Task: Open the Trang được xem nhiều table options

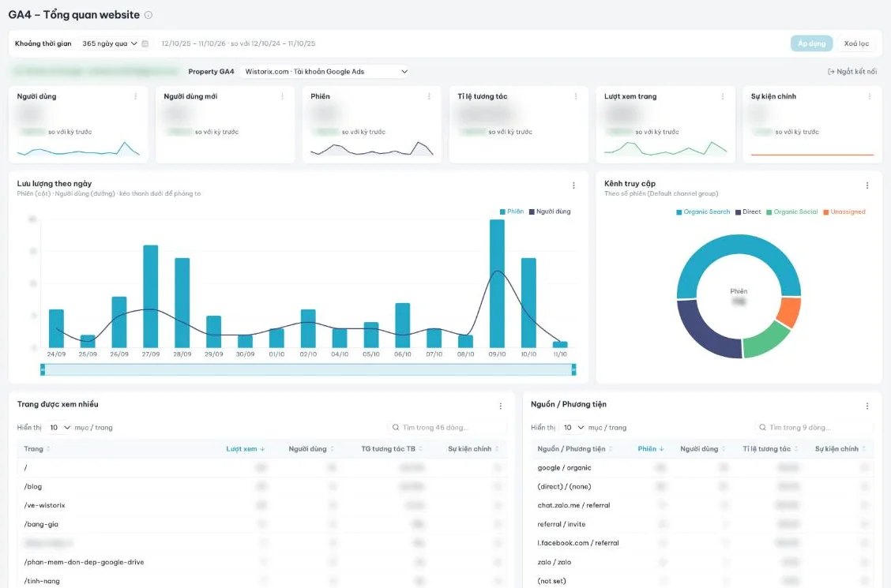Action: (500, 406)
